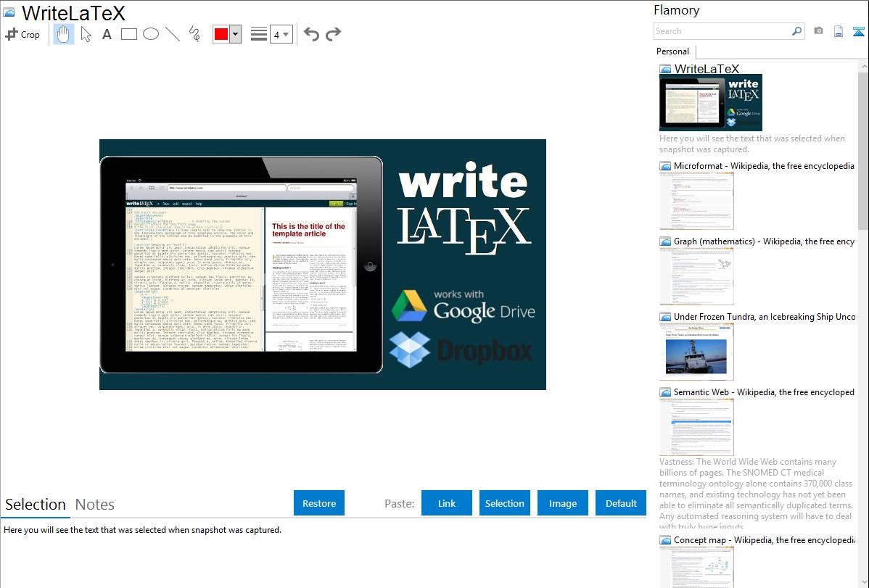This screenshot has width=869, height=588.
Task: Click the blue collapse panel icon in Flamory header
Action: 858,31
